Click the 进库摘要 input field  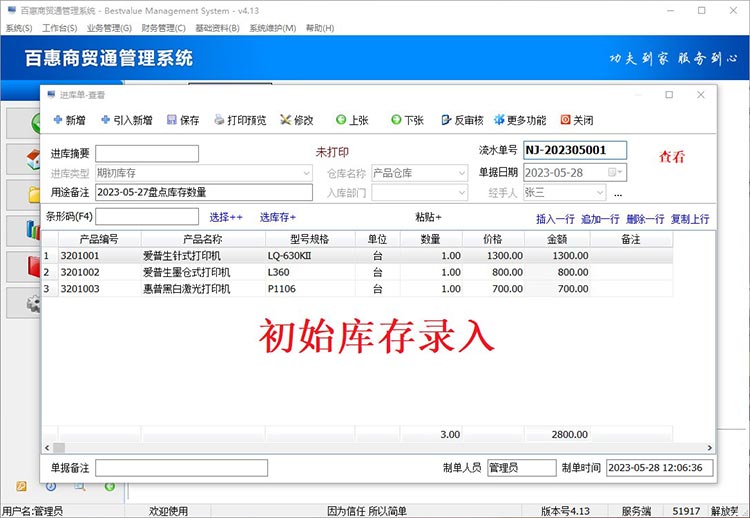(x=147, y=154)
